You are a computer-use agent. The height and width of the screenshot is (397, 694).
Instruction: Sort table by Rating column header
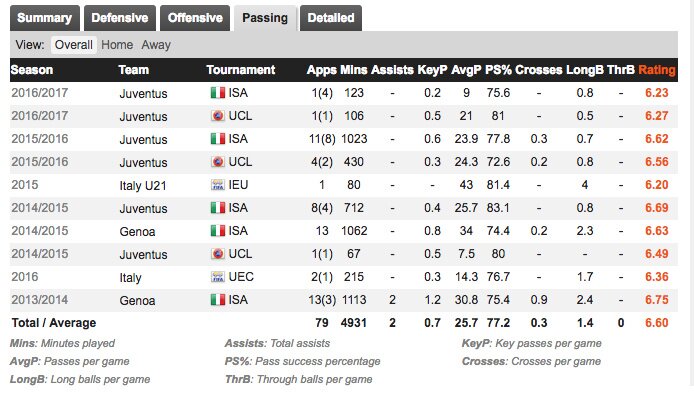[657, 70]
